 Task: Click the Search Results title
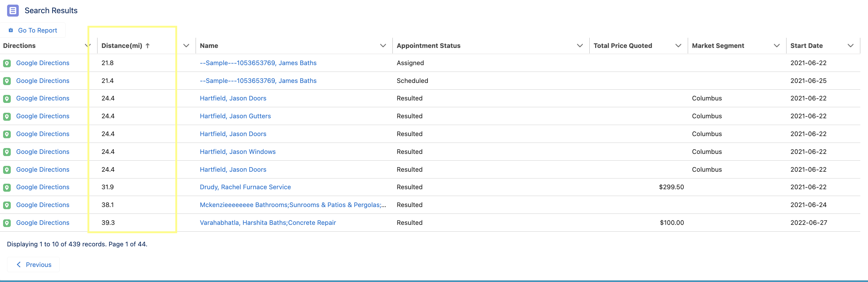point(51,10)
